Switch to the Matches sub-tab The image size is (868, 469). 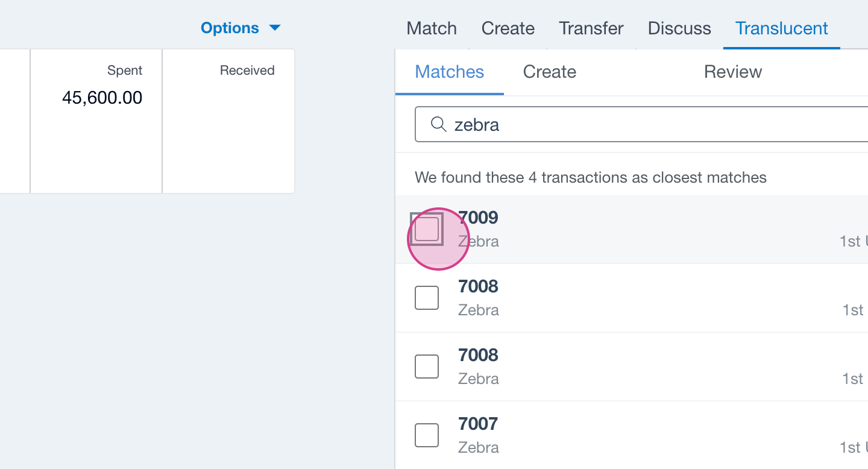click(x=450, y=72)
